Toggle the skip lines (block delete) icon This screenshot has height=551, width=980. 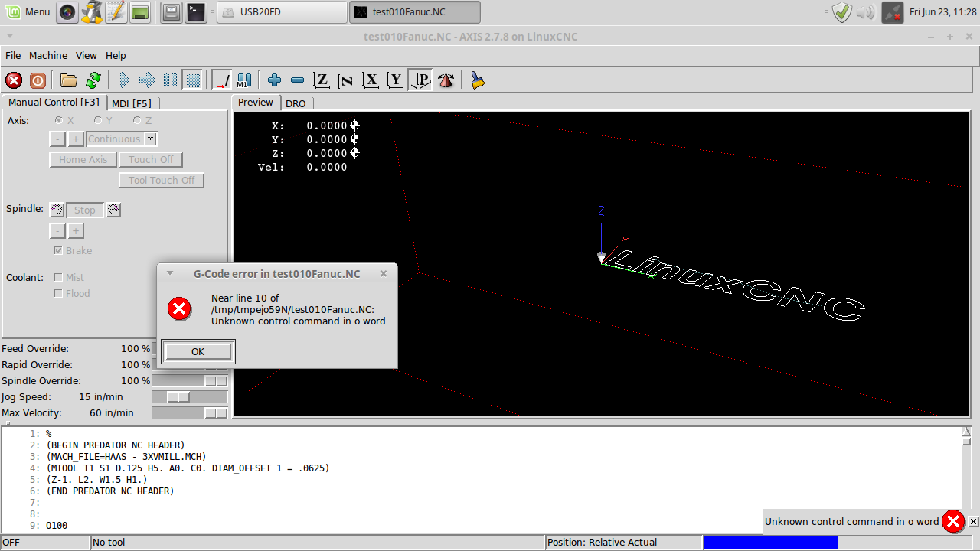222,80
